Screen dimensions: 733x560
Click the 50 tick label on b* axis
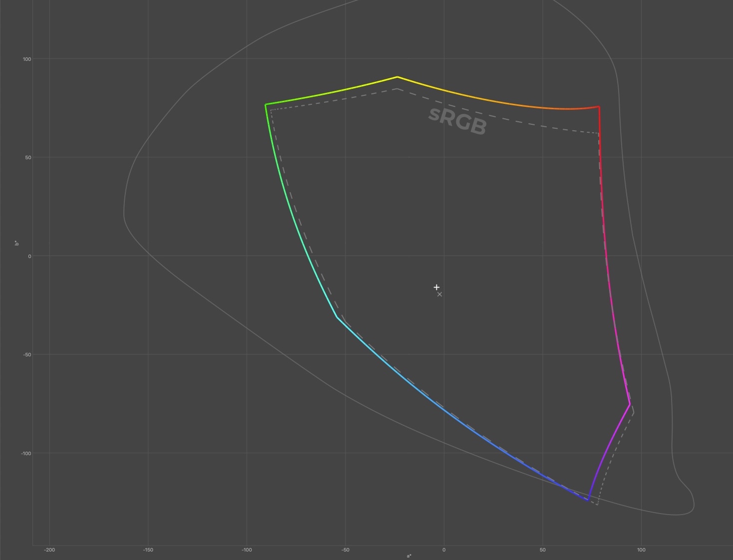pos(27,158)
